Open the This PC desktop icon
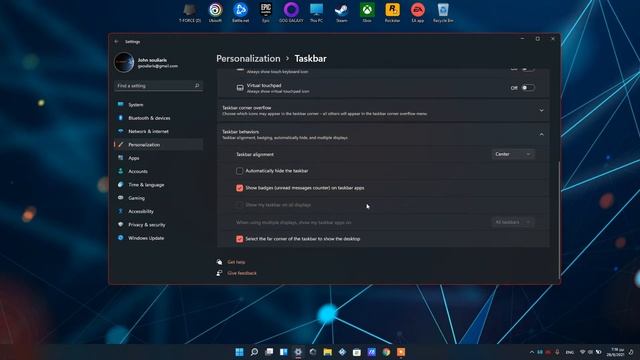 [316, 13]
